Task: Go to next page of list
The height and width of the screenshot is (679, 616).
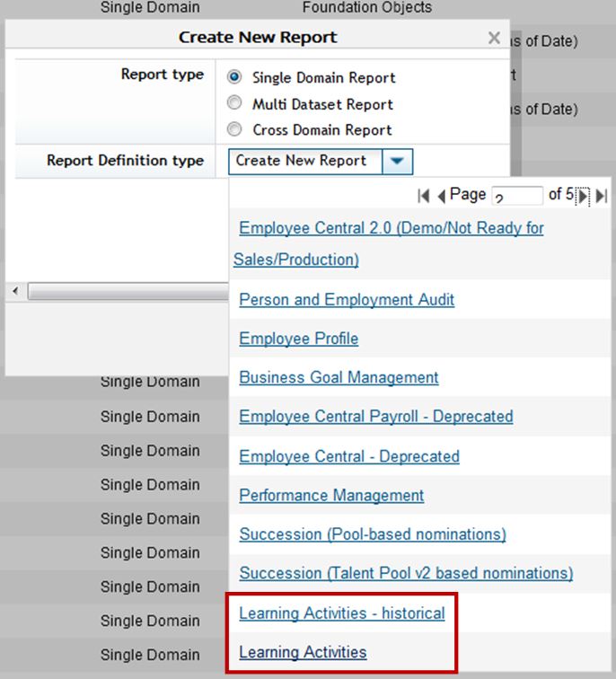Action: (x=583, y=196)
